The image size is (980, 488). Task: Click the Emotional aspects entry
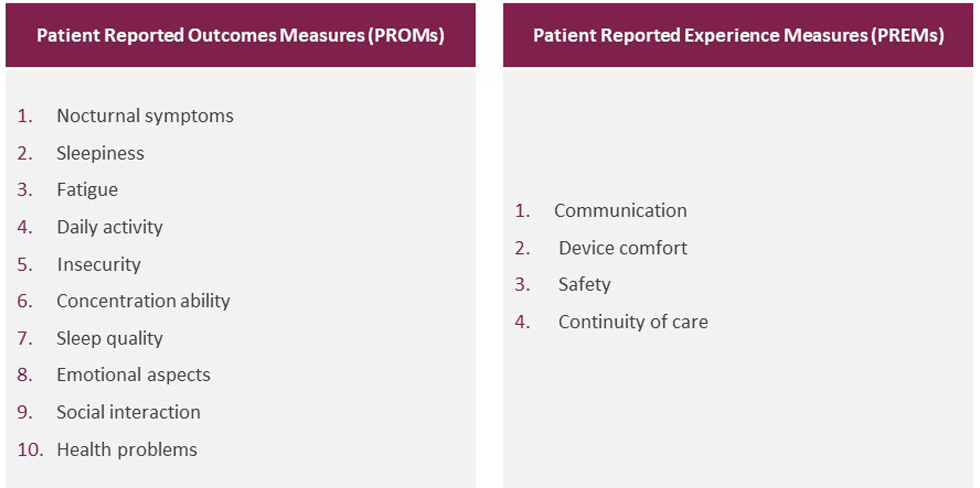pos(133,375)
